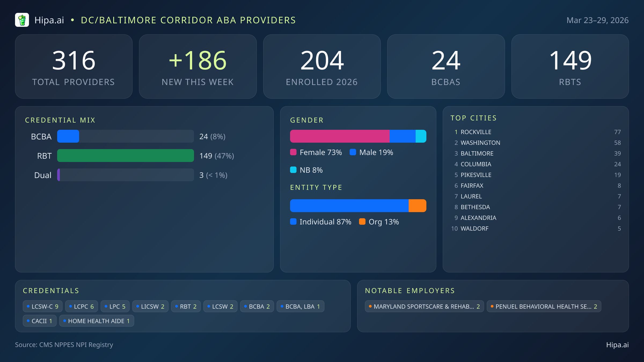644x362 pixels.
Task: Toggle the RBT credential bar
Action: tap(125, 156)
